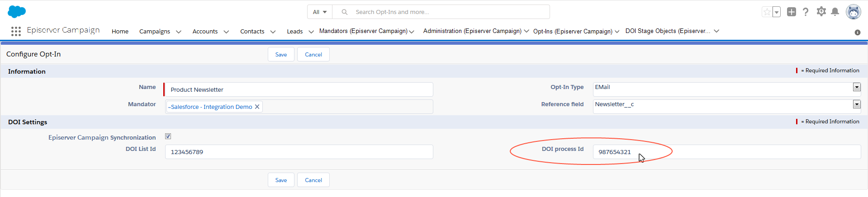Click the Salesforce - Integration Demo mandator link

[210, 107]
